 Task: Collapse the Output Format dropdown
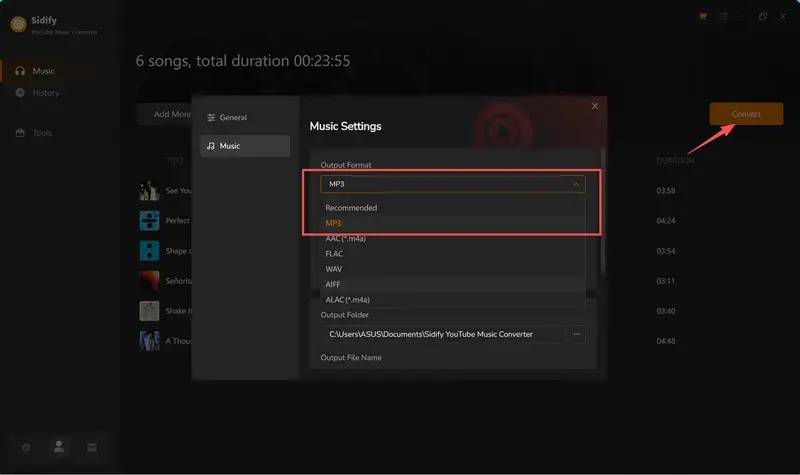(453, 184)
